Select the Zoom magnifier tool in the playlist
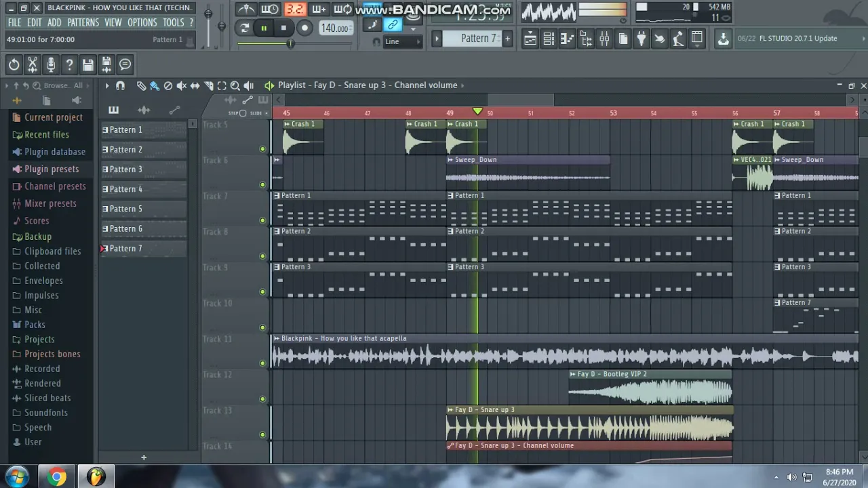 (235, 85)
